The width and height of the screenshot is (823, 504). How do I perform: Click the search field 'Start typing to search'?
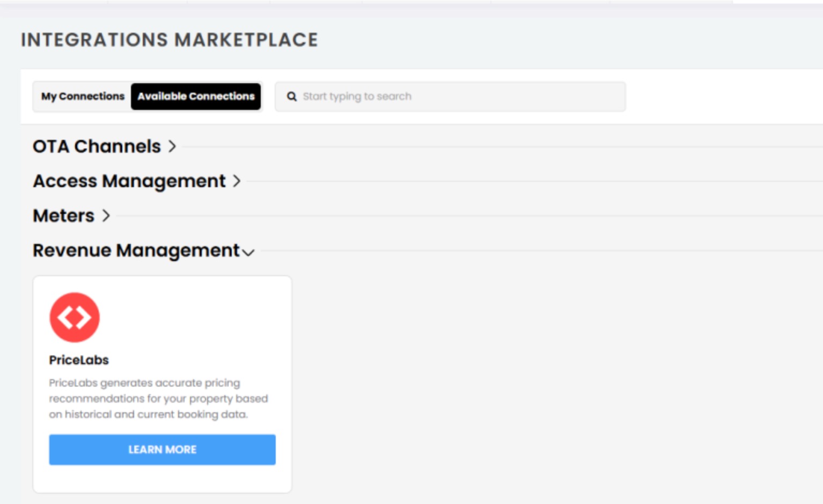click(x=450, y=97)
